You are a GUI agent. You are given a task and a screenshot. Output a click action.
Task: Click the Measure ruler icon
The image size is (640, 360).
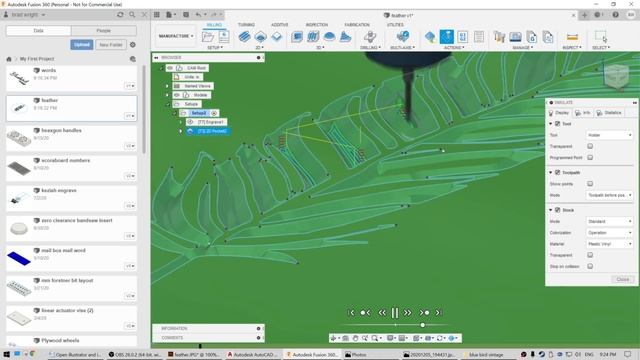[x=572, y=37]
